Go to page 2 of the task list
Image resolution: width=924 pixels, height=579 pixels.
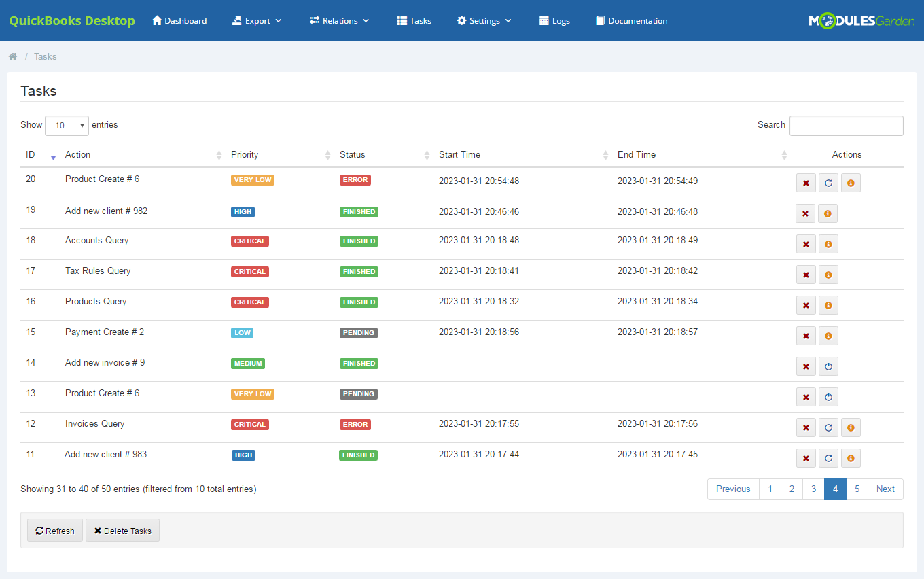tap(792, 489)
